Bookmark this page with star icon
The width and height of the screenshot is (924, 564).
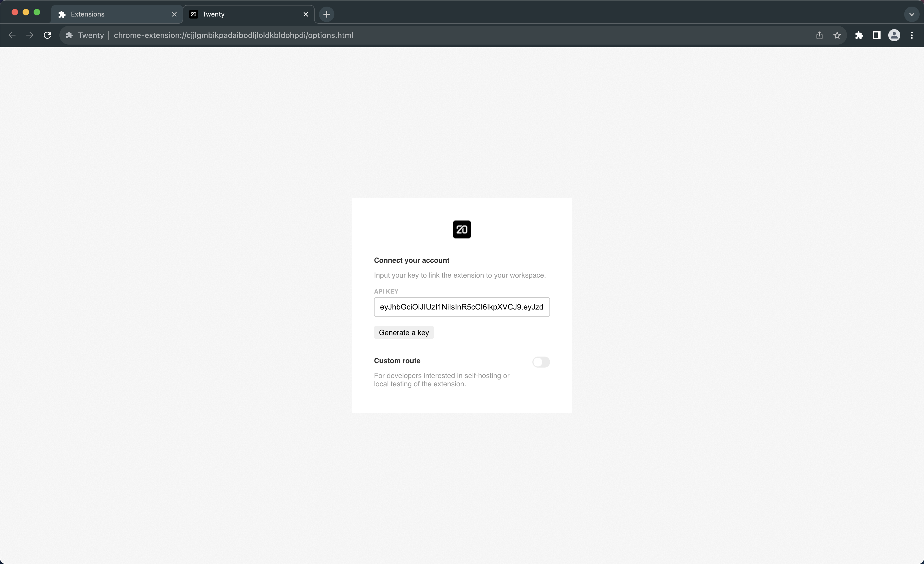point(837,35)
